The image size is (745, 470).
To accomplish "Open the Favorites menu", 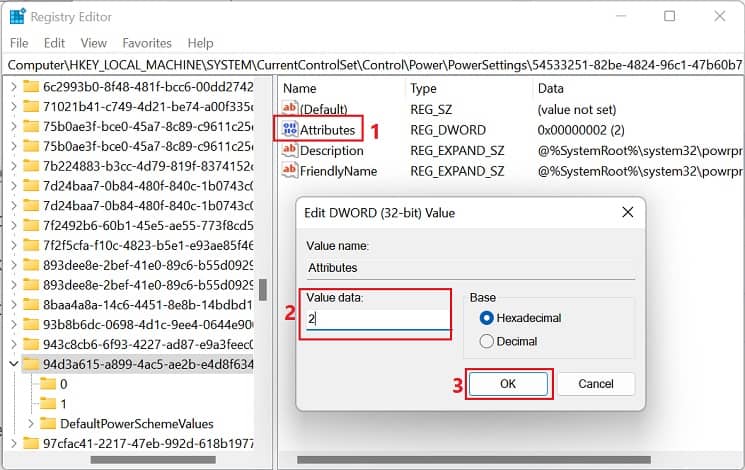I will point(147,43).
